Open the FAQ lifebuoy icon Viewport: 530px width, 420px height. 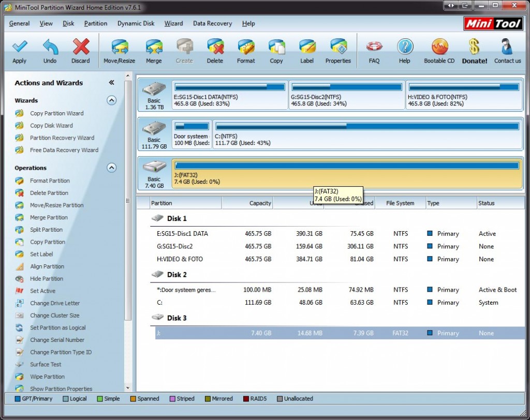click(x=374, y=47)
